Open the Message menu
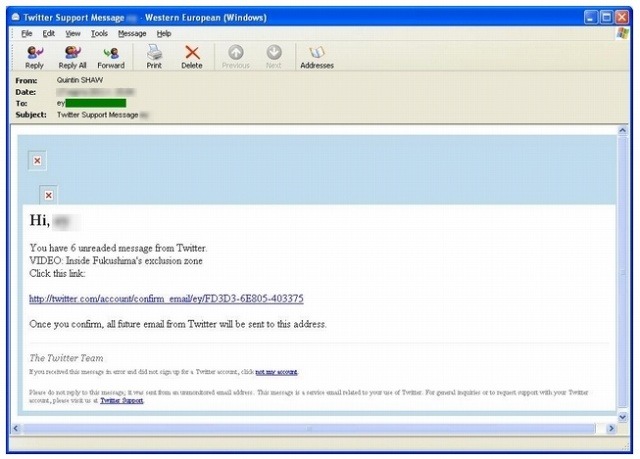 [x=132, y=33]
